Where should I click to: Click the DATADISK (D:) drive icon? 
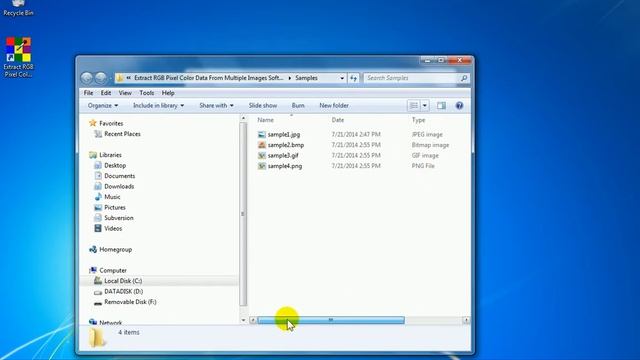(98, 291)
